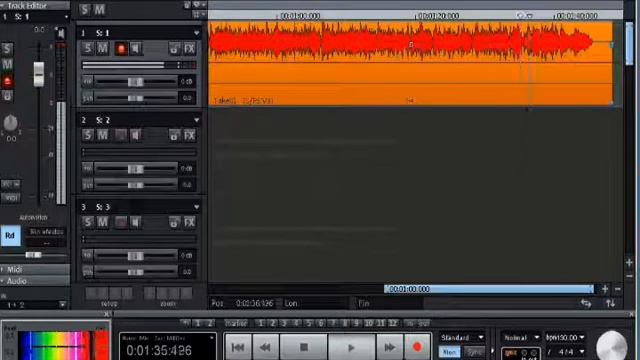Click the lock button in Track Editor strip
Image resolution: width=640 pixels, height=360 pixels.
tap(7, 96)
